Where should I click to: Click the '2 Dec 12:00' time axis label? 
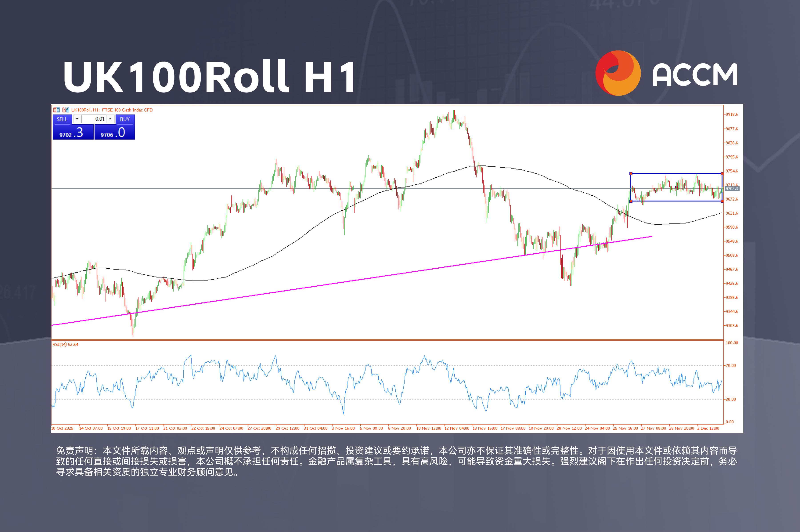708,428
